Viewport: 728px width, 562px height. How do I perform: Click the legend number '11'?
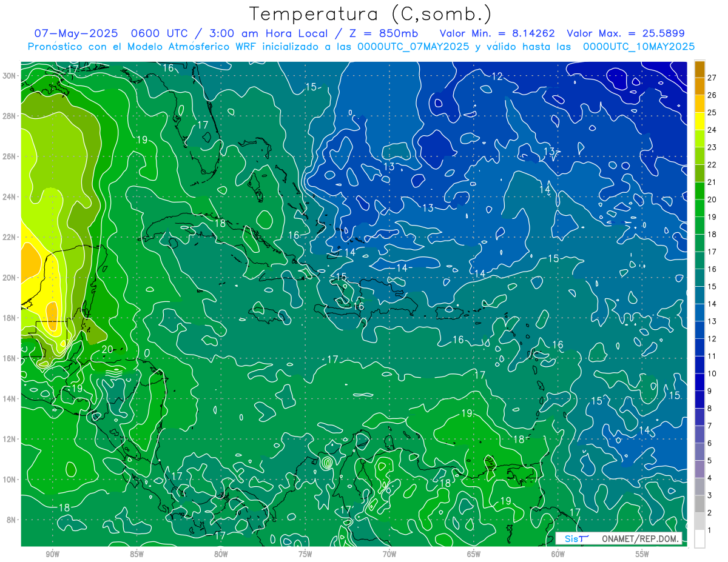point(712,356)
